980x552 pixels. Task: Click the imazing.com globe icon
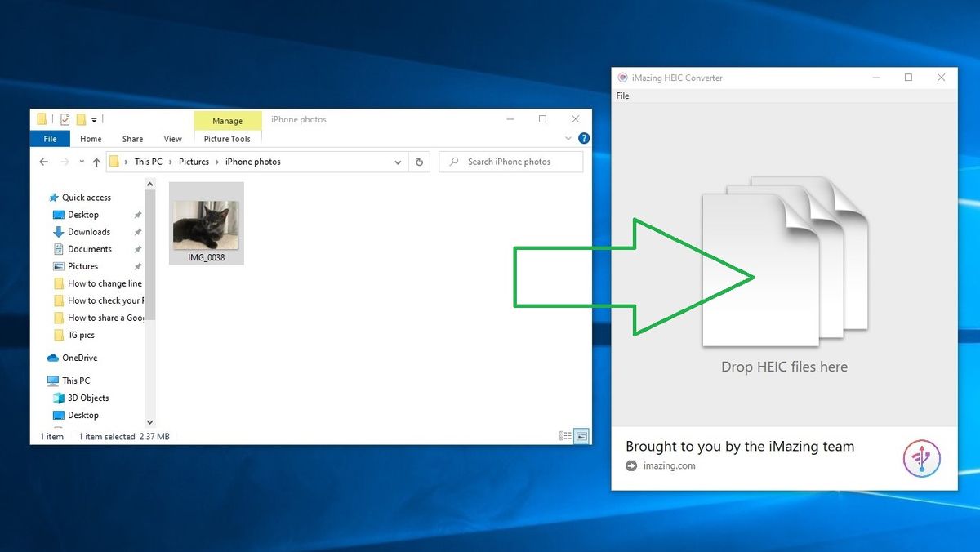coord(630,465)
